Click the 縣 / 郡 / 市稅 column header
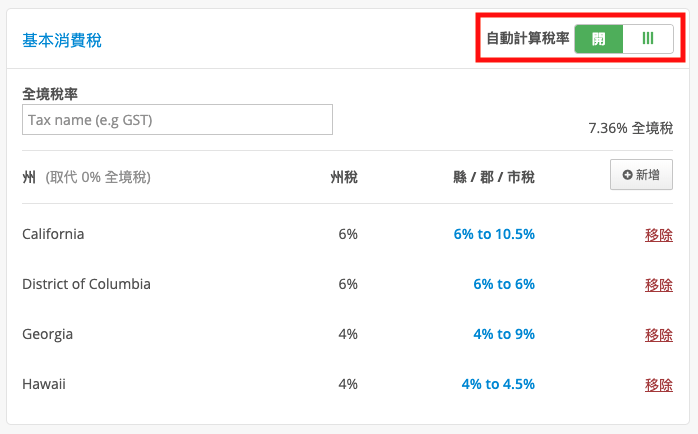698x434 pixels. (x=494, y=177)
